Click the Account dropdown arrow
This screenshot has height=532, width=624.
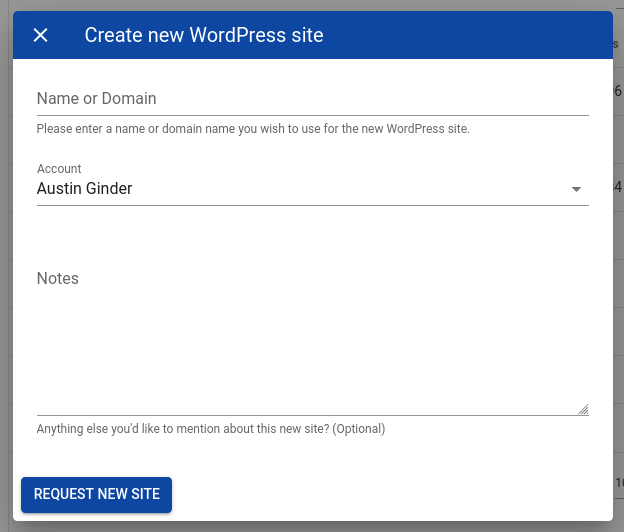click(576, 189)
